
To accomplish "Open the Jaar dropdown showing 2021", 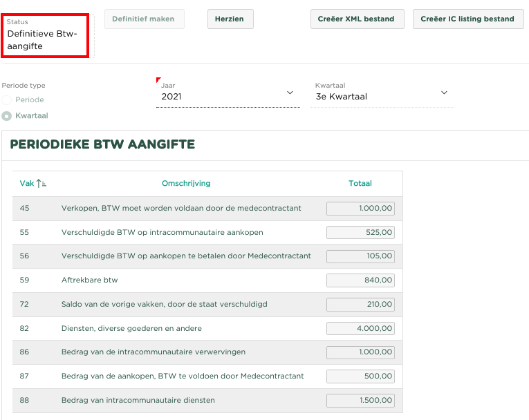I will [227, 97].
